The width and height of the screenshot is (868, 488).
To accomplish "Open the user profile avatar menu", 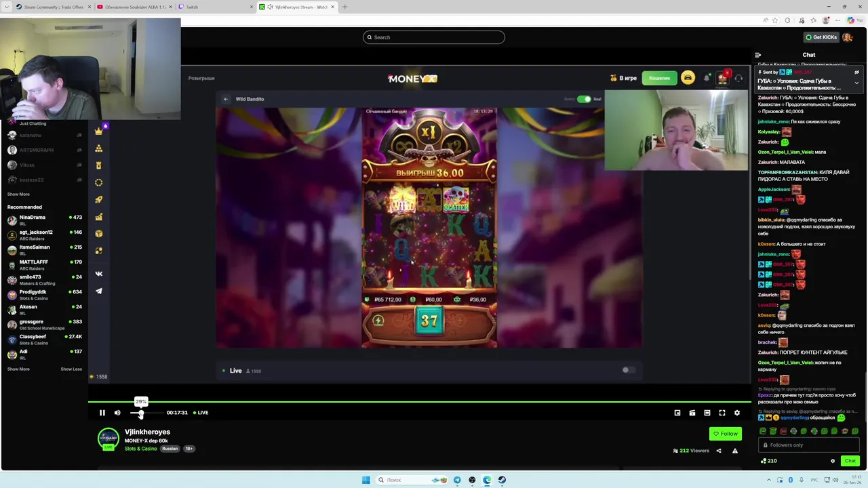I will click(x=848, y=37).
